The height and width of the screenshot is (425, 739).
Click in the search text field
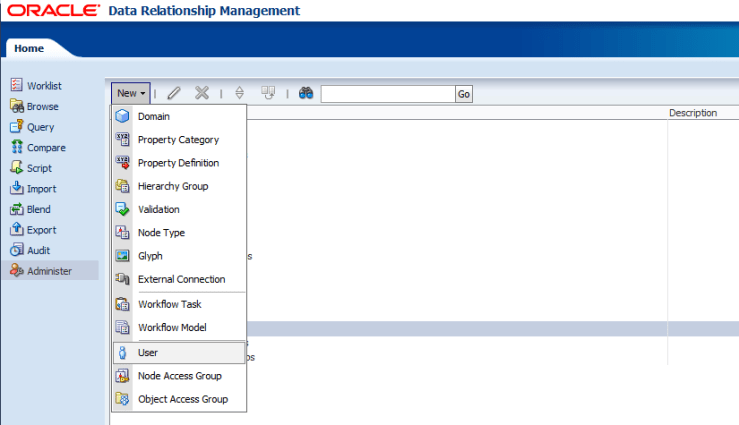[387, 94]
